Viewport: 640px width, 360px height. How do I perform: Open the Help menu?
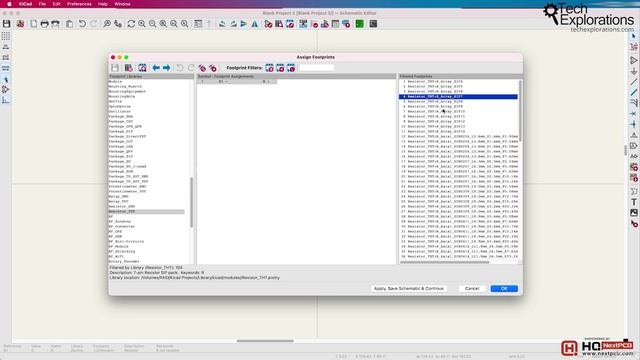coord(102,4)
